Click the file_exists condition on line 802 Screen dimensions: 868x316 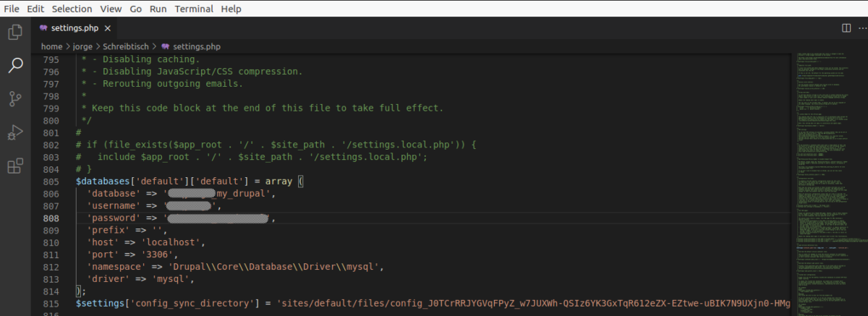[276, 145]
